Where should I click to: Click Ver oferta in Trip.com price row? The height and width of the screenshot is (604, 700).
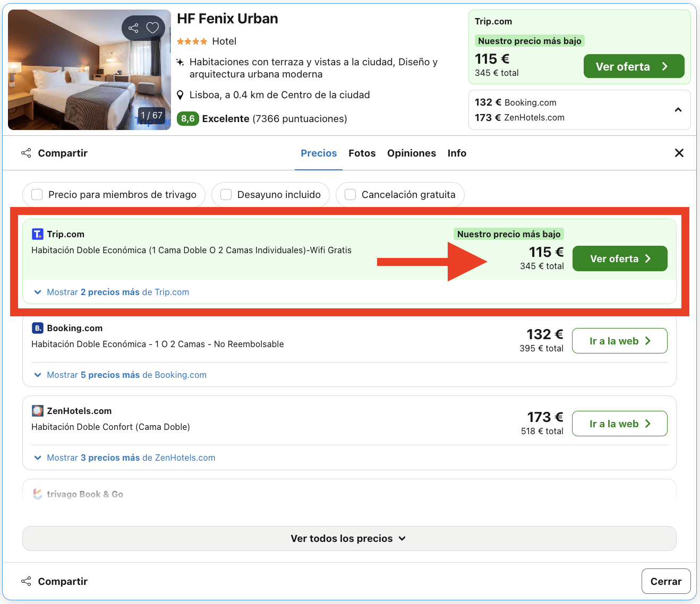tap(620, 258)
